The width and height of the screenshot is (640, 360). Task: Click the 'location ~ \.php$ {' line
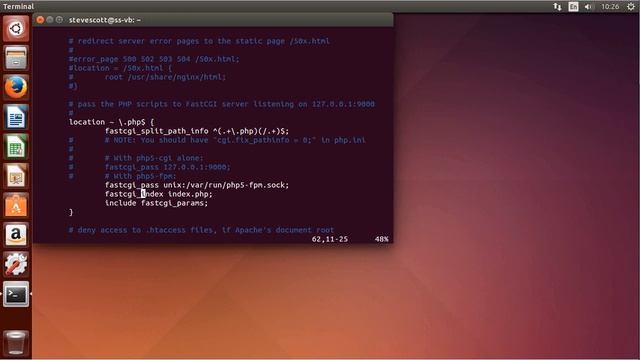[x=111, y=122]
